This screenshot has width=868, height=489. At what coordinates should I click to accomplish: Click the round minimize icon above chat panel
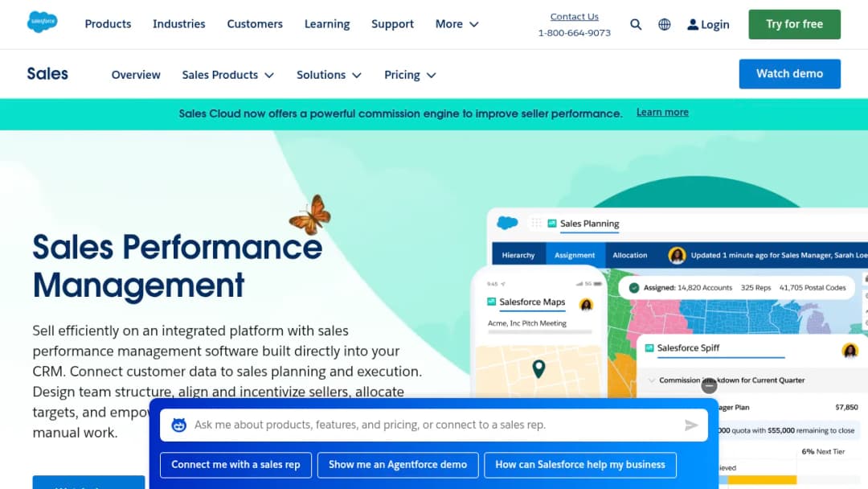tap(709, 386)
